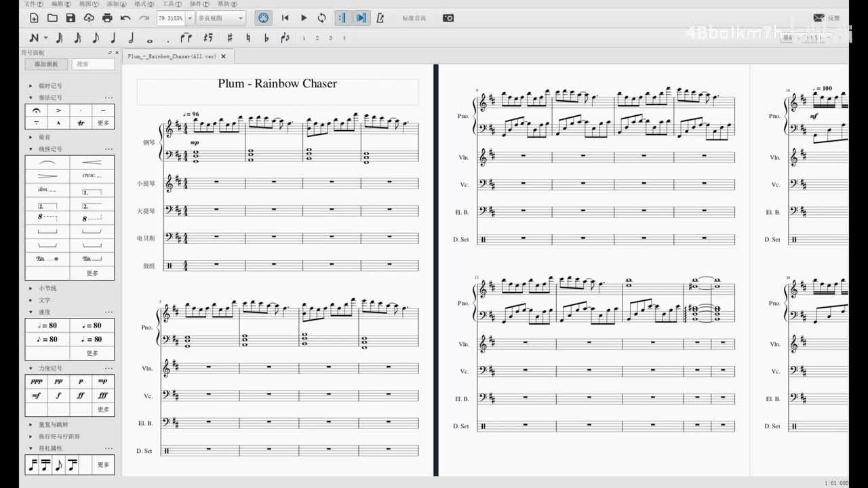Screen dimensions: 868x488
Task: Select the slur line in palette
Action: [47, 163]
